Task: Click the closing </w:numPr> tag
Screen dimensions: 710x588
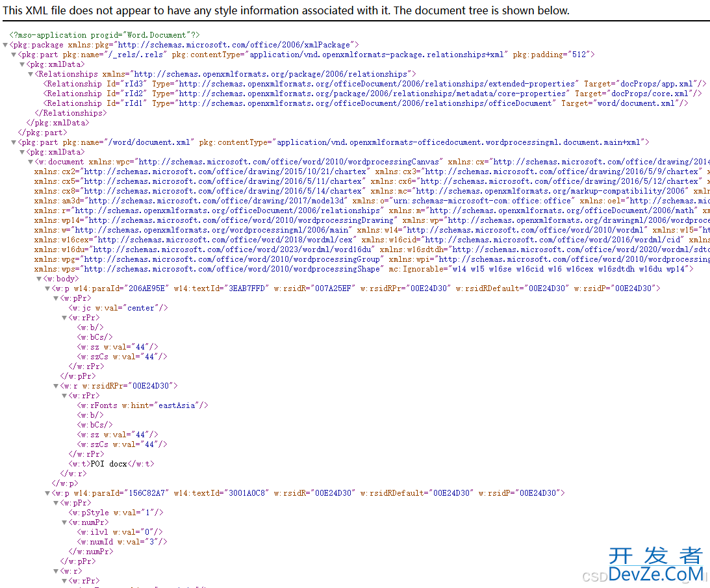Action: click(91, 552)
